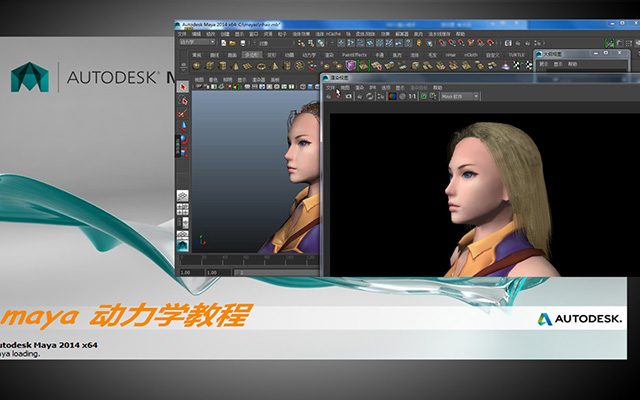Click the RGB channels display icon in render view
Viewport: 640px width, 400px height.
(392, 96)
